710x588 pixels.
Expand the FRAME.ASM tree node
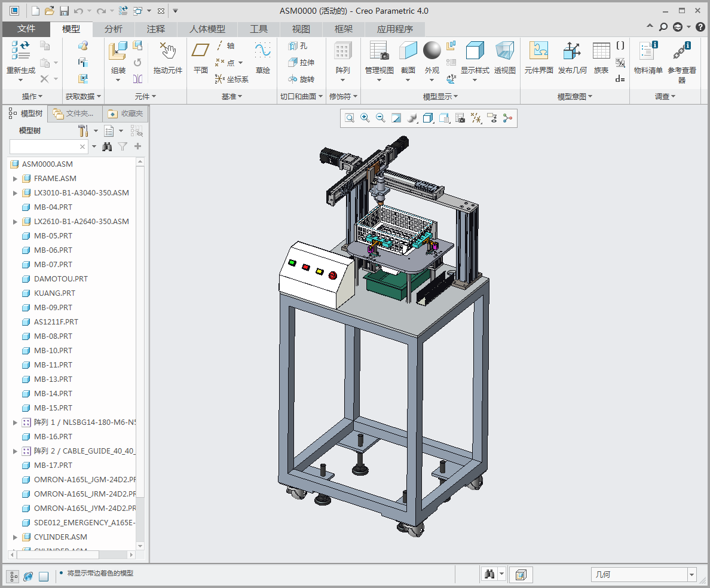point(16,179)
